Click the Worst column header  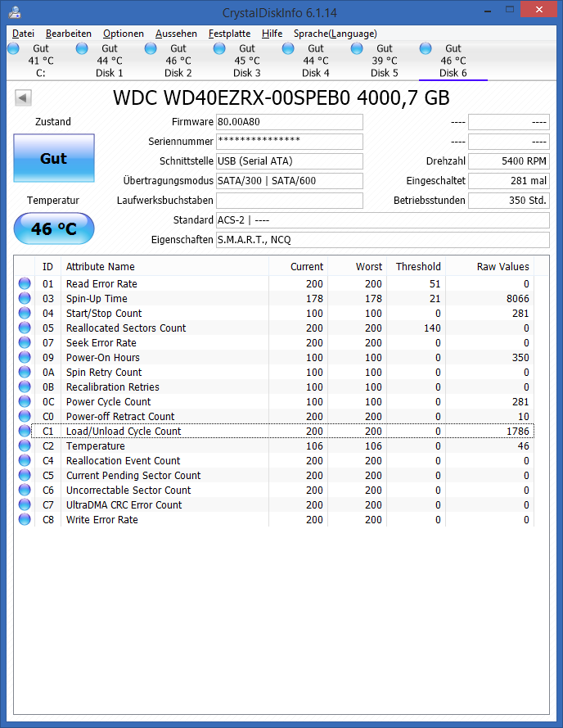358,266
